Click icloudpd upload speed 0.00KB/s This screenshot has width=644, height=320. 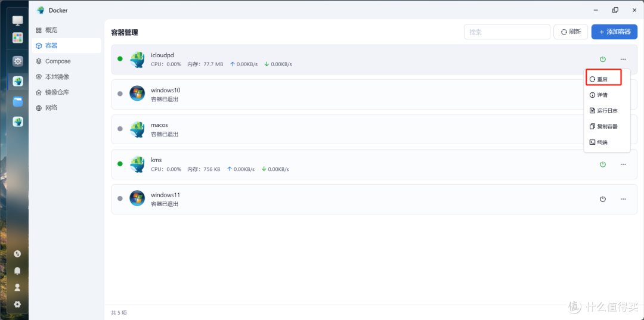click(243, 64)
